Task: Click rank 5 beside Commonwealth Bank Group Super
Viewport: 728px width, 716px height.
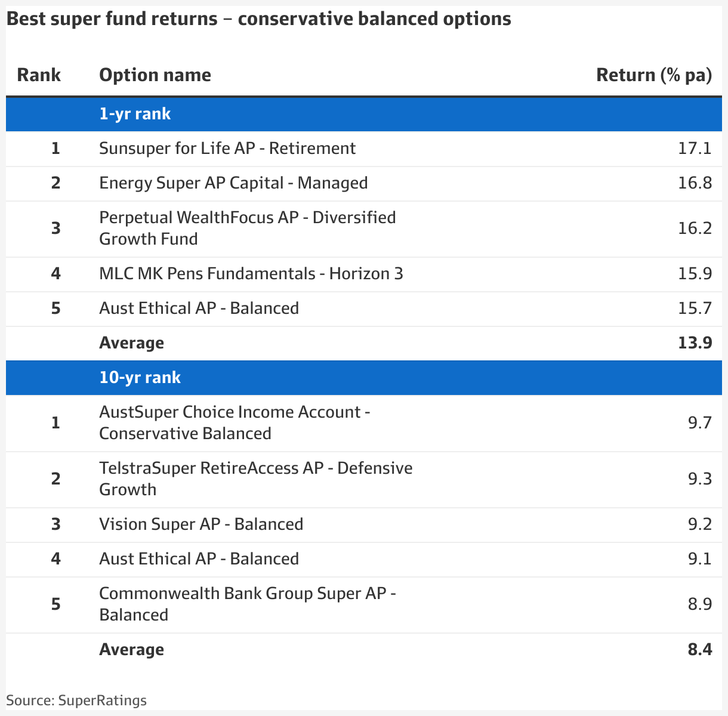Action: [x=55, y=604]
